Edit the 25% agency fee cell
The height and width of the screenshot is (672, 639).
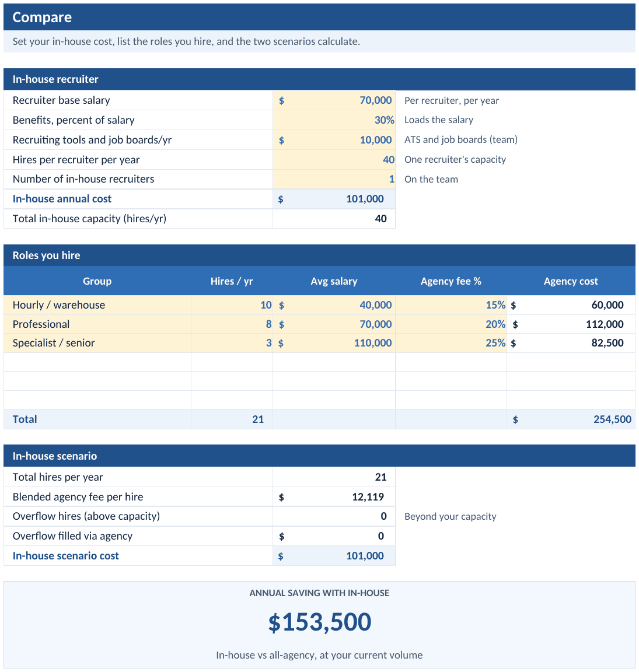pyautogui.click(x=451, y=343)
